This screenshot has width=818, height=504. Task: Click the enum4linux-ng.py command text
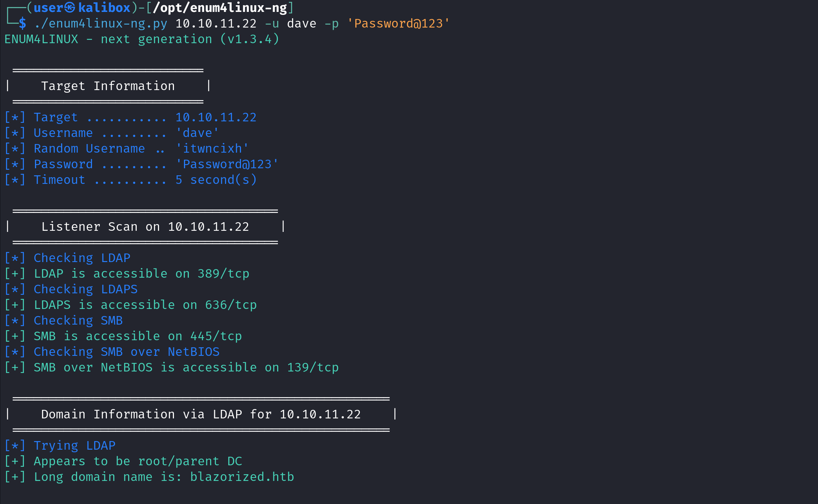(x=101, y=23)
